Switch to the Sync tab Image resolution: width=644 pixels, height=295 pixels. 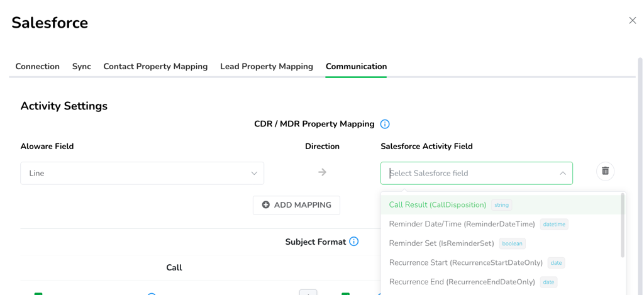tap(82, 66)
